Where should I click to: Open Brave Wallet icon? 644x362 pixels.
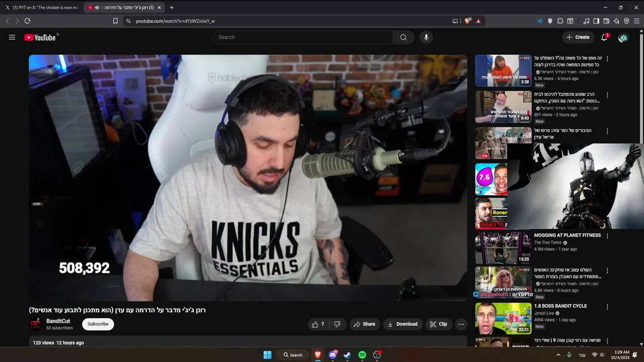tap(606, 21)
